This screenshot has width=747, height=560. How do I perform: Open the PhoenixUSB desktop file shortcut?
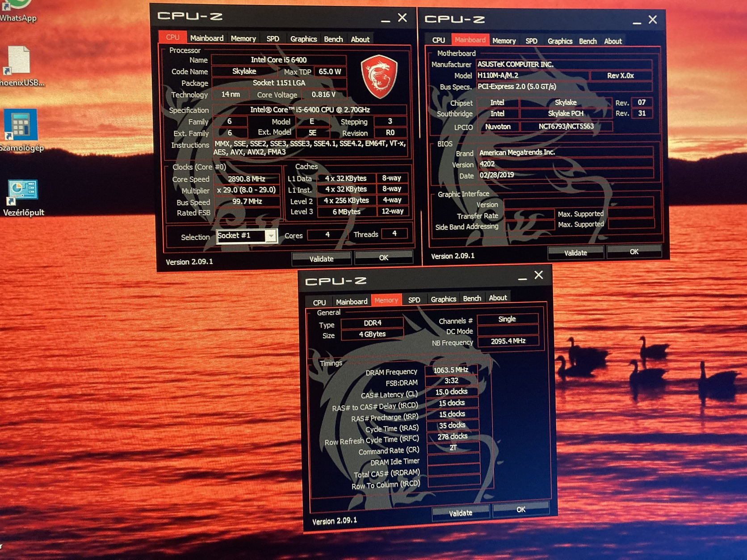pyautogui.click(x=20, y=66)
